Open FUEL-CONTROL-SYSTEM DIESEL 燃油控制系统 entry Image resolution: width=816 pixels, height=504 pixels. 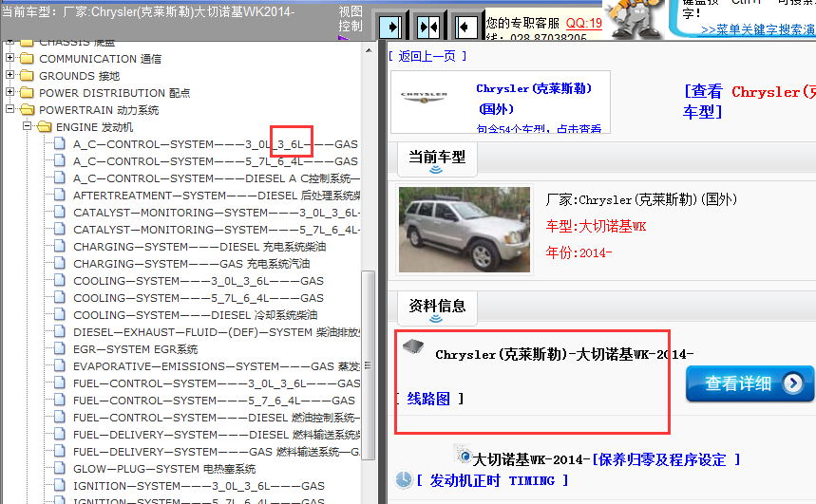point(217,418)
